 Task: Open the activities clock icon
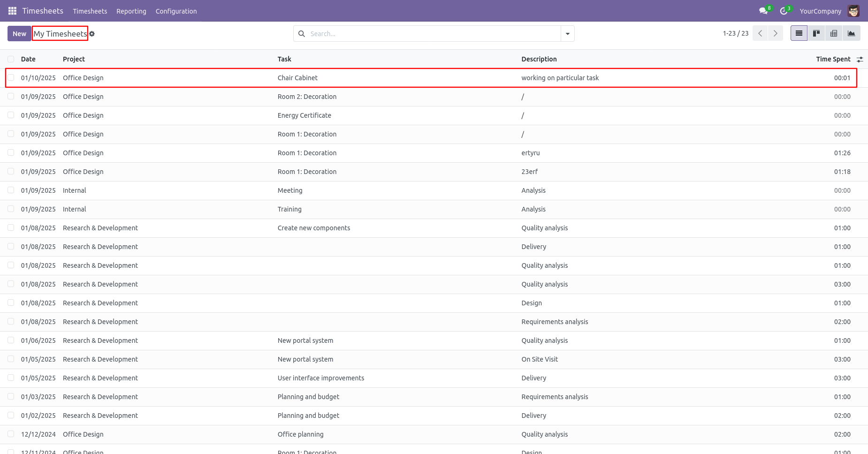point(784,11)
